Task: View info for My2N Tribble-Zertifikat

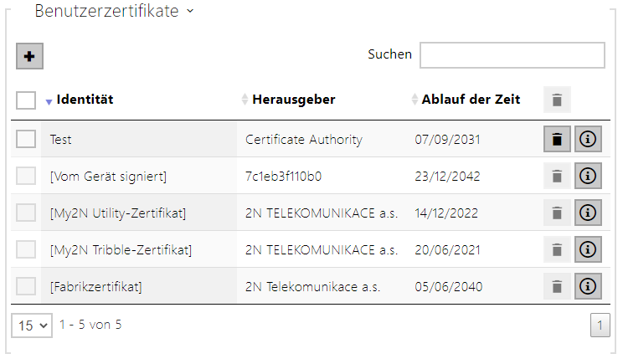Action: click(x=588, y=249)
